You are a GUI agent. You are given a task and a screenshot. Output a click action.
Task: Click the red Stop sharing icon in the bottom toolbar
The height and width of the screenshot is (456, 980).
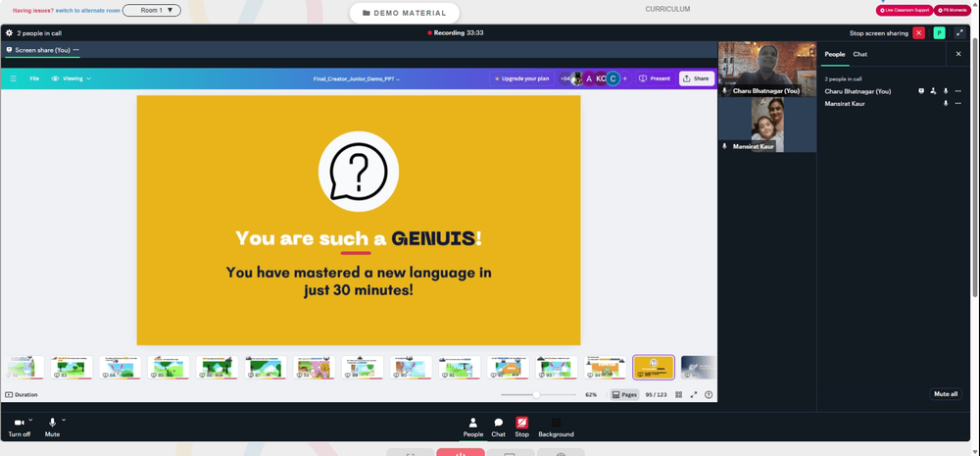click(522, 423)
